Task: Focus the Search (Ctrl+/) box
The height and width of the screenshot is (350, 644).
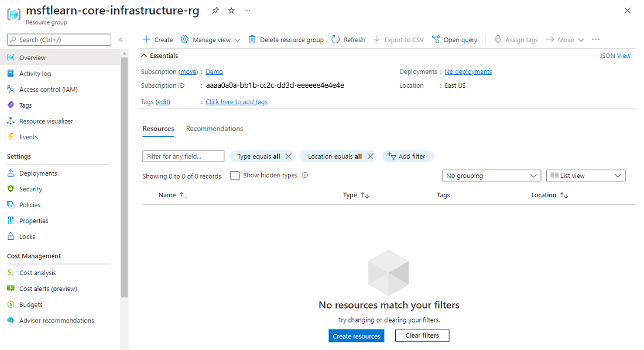Action: [x=59, y=40]
